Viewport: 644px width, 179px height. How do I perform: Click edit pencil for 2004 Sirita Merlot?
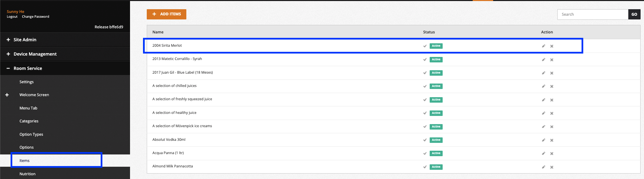click(543, 46)
